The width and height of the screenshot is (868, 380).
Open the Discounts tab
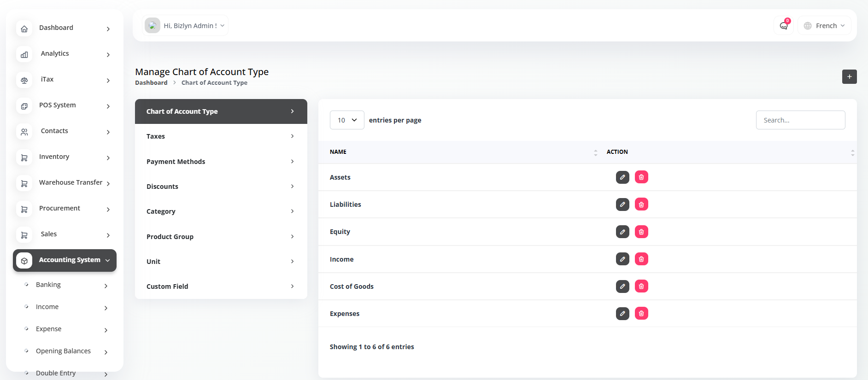[x=221, y=187]
